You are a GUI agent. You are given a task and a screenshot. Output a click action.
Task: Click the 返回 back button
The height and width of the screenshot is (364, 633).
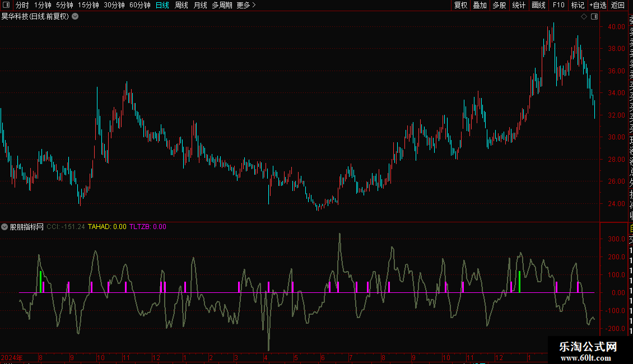618,5
